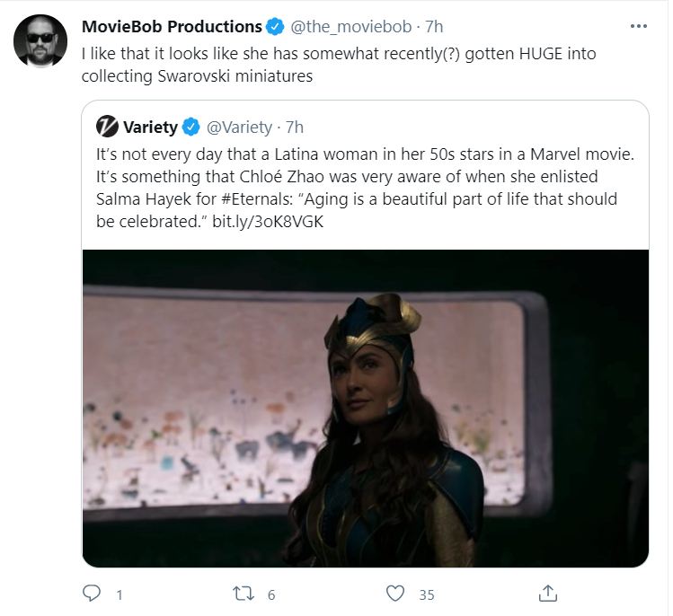This screenshot has height=616, width=673.
Task: Click Variety's blue verified badge
Action: pos(191,127)
